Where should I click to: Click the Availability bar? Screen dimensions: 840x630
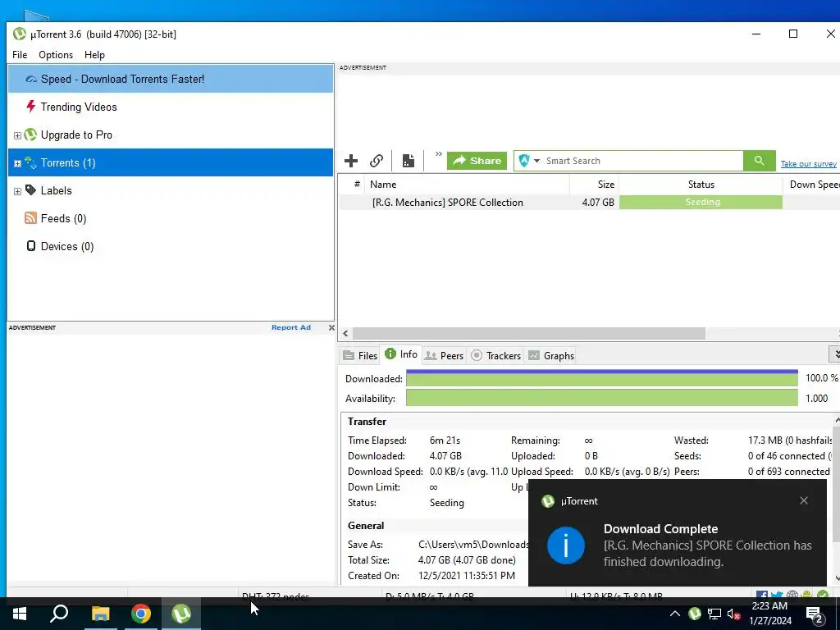click(x=601, y=398)
